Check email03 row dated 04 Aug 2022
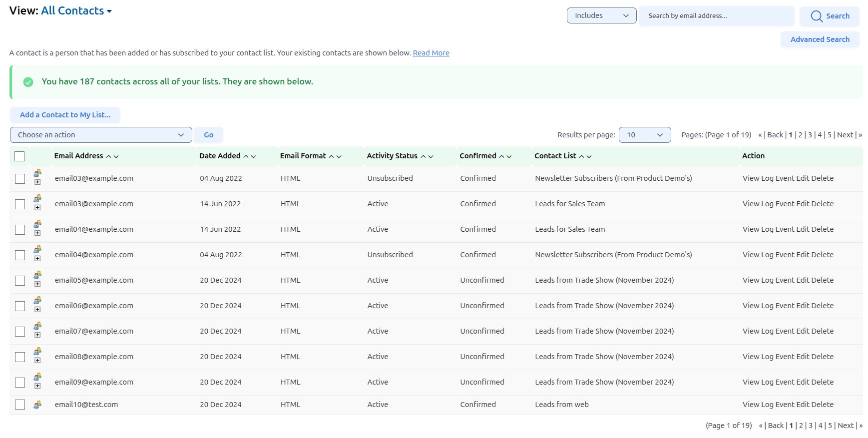The height and width of the screenshot is (438, 868). click(x=20, y=179)
